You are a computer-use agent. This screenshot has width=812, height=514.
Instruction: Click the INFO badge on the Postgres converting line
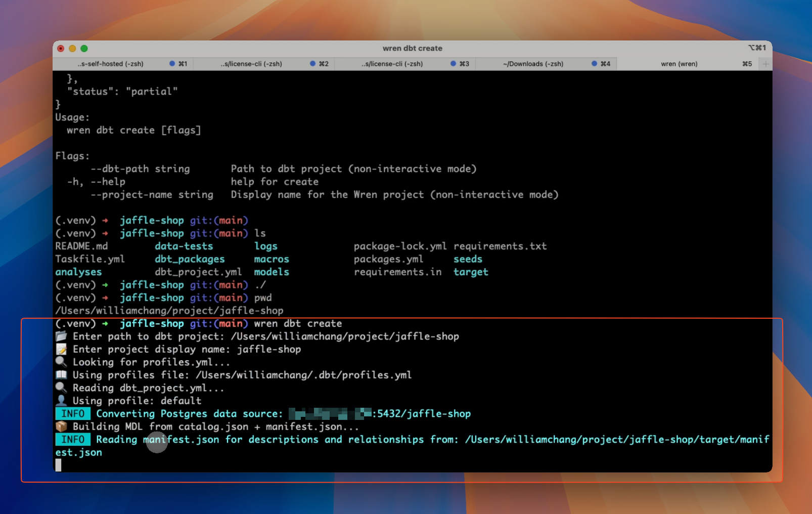click(72, 413)
